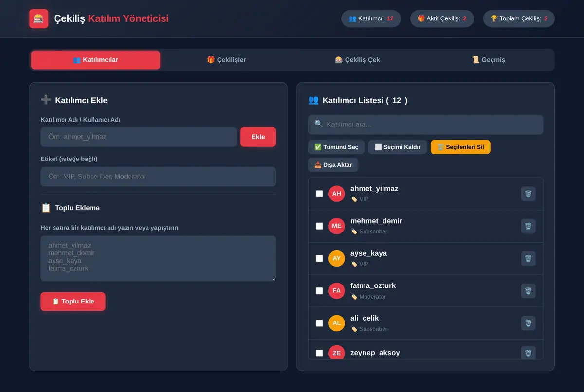584x392 pixels.
Task: Mark the fatma_ozturk checkbox
Action: [x=319, y=291]
